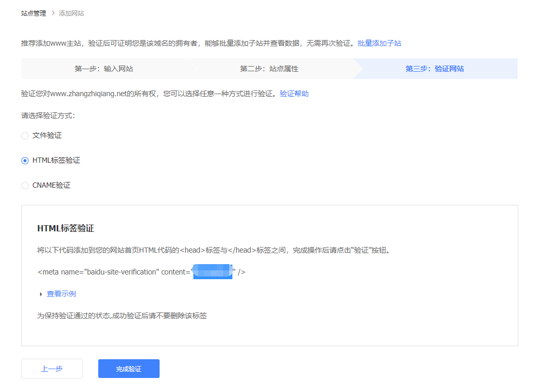The image size is (550, 392).
Task: Open the 验证帮助 help link
Action: (x=294, y=94)
